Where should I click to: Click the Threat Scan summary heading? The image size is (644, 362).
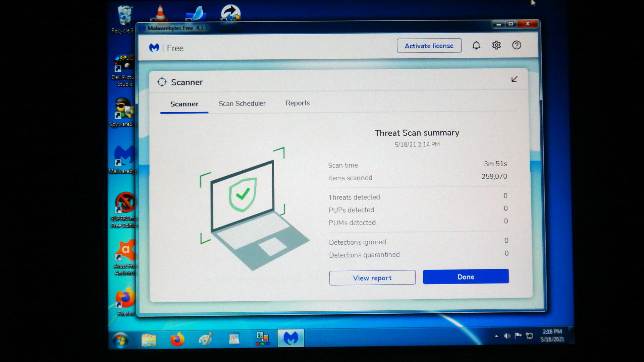click(x=417, y=133)
